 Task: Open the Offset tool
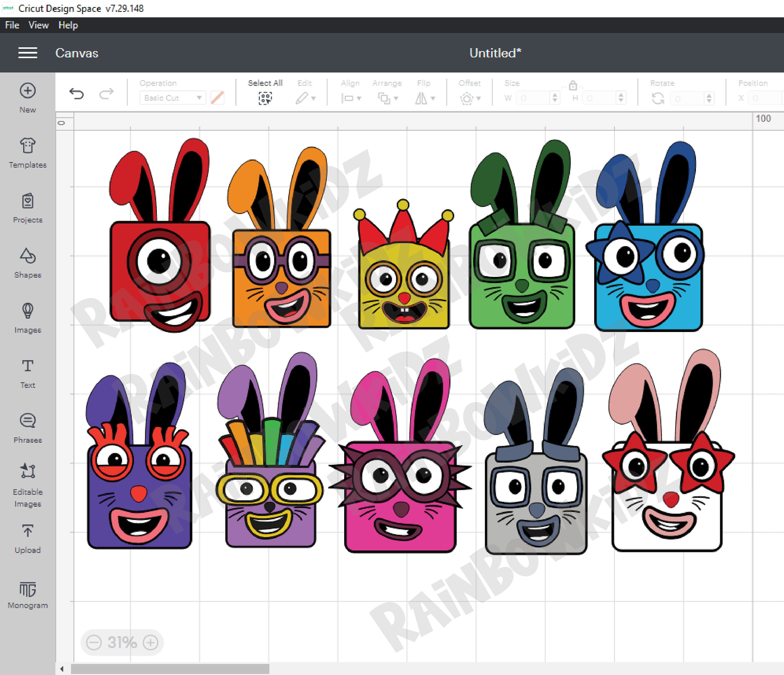pos(469,98)
